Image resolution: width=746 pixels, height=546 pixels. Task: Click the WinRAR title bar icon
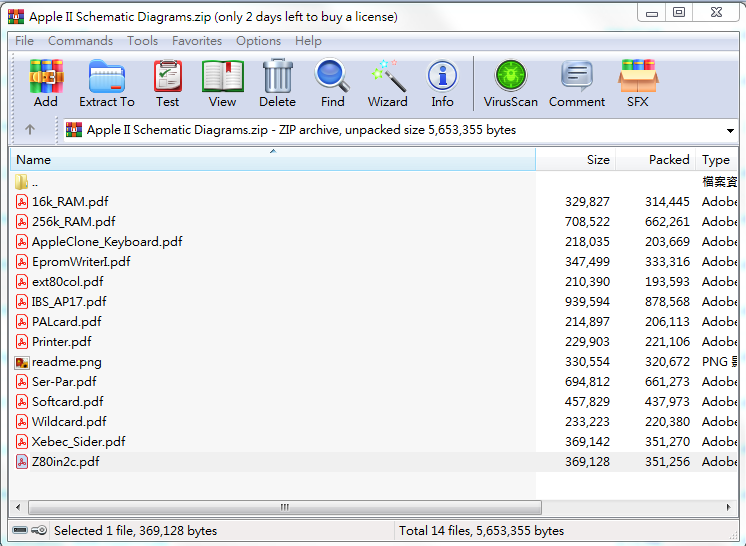click(x=16, y=17)
